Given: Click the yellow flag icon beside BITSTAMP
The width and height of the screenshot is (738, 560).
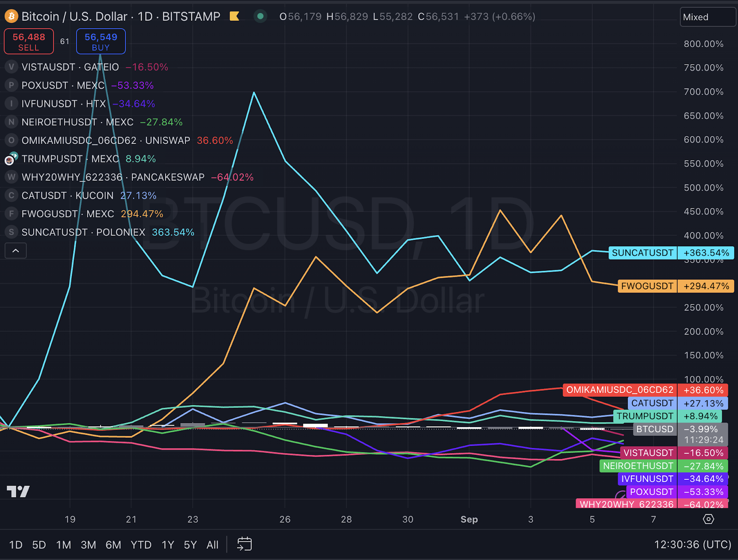Looking at the screenshot, I should (234, 17).
